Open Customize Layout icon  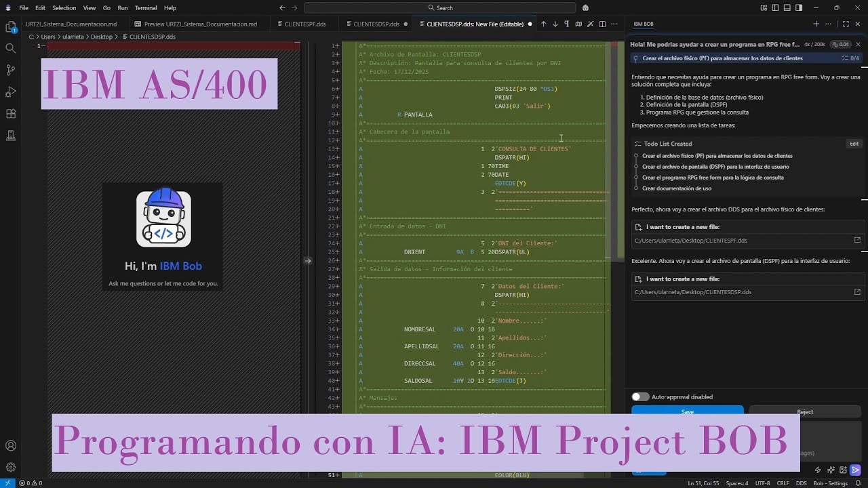tap(764, 7)
